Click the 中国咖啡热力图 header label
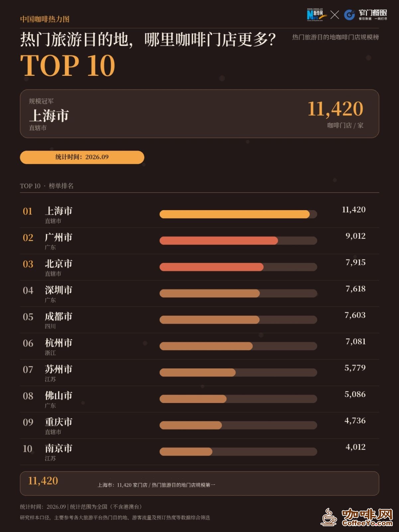Image resolution: width=399 pixels, height=532 pixels. pyautogui.click(x=45, y=19)
